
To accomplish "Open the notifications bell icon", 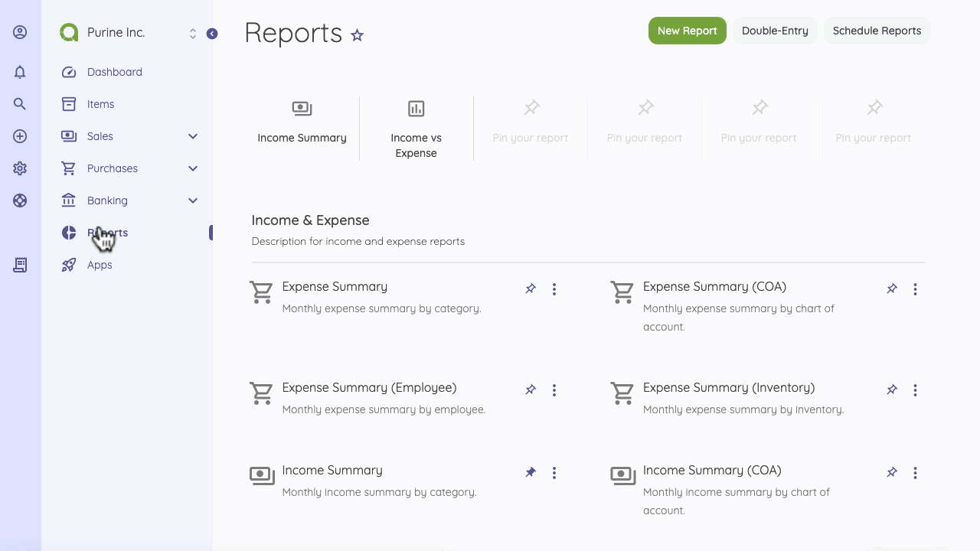I will [20, 71].
